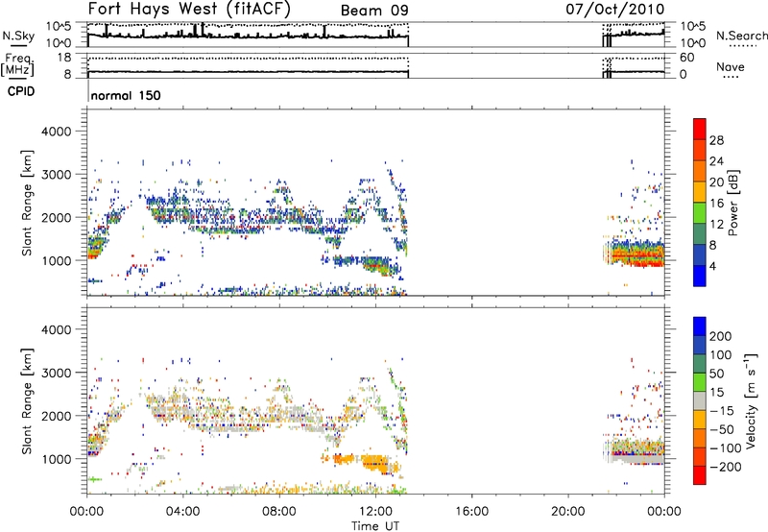Click the "50" label on Velocity colorbar
The height and width of the screenshot is (532, 768).
click(x=716, y=374)
